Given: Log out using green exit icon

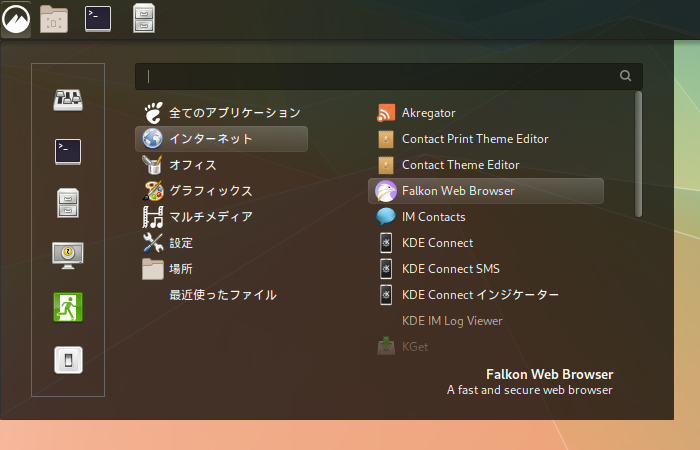Looking at the screenshot, I should pos(68,307).
